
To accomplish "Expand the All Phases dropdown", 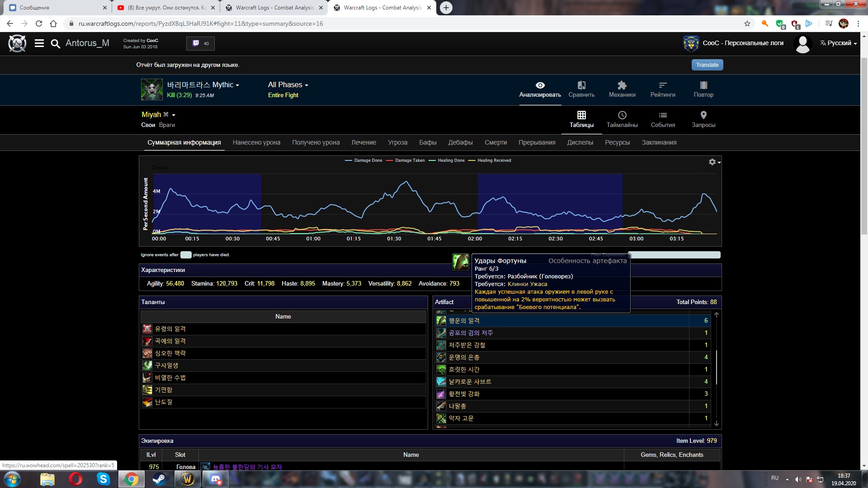I will click(288, 85).
